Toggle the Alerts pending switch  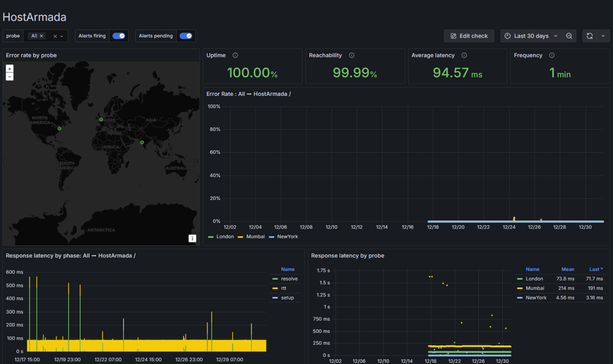186,36
